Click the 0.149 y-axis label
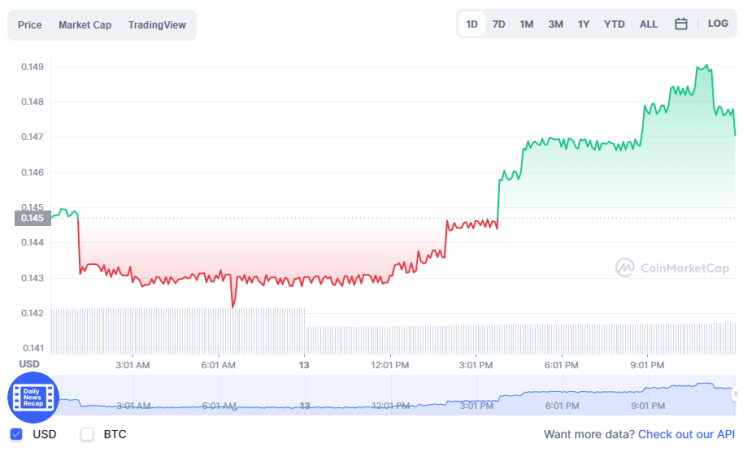 32,67
